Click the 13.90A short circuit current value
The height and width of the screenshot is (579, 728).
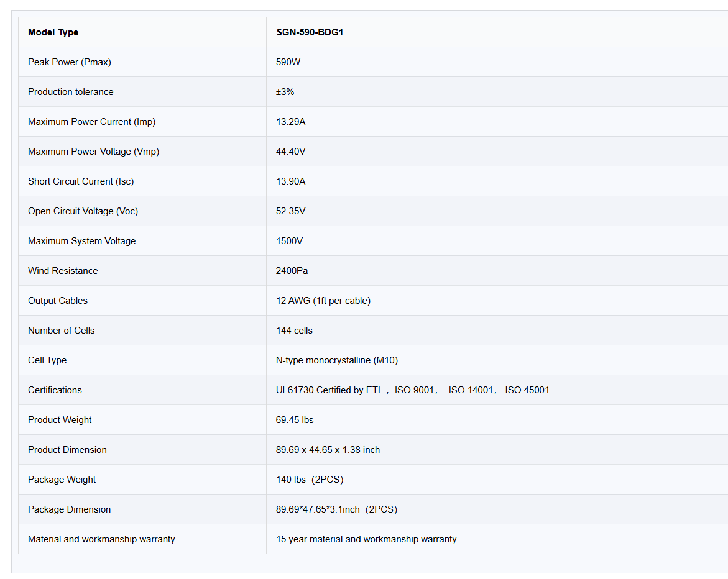291,181
